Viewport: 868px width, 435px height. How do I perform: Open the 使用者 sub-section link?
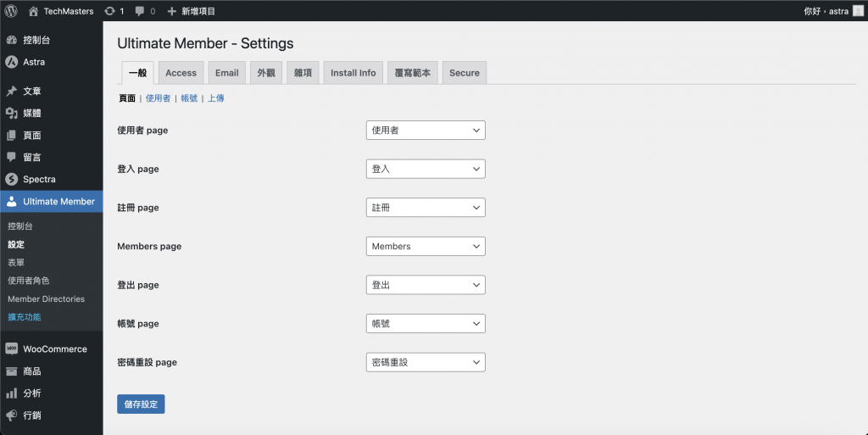[x=158, y=98]
